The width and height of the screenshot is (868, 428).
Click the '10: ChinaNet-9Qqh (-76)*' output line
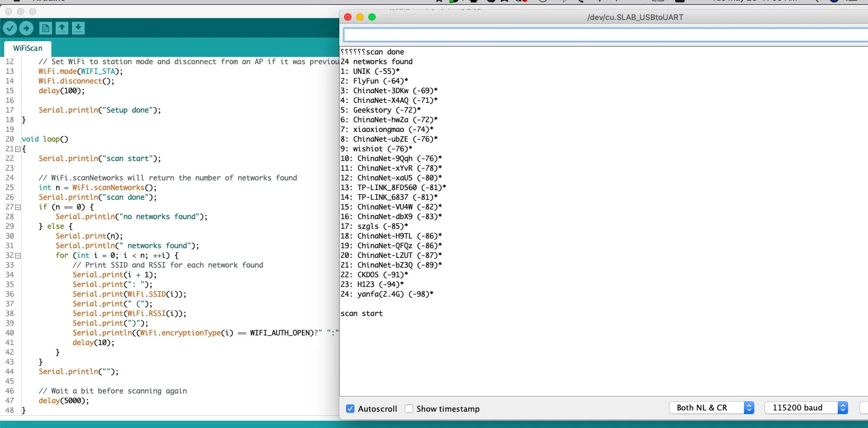[x=391, y=159]
